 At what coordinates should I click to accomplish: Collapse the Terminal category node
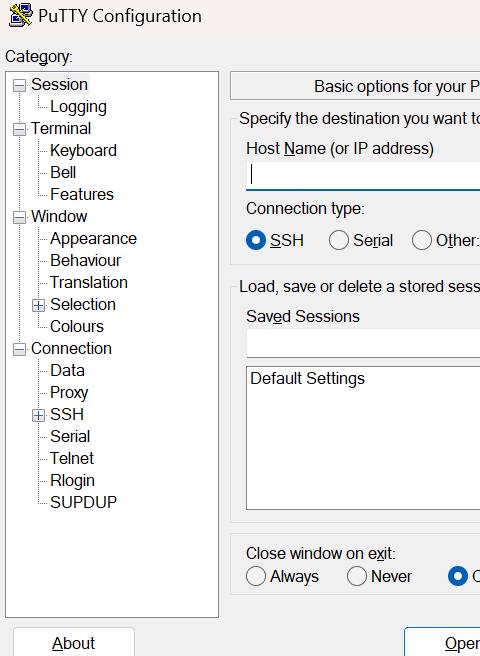pos(19,130)
